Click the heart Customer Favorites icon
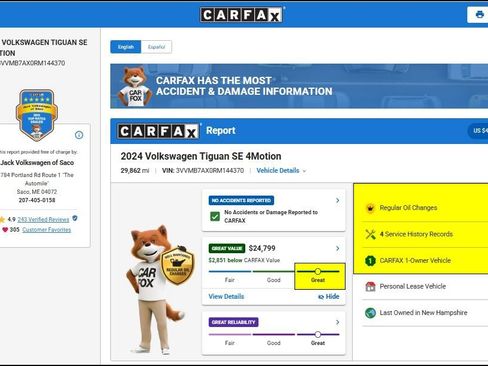 [x=5, y=230]
